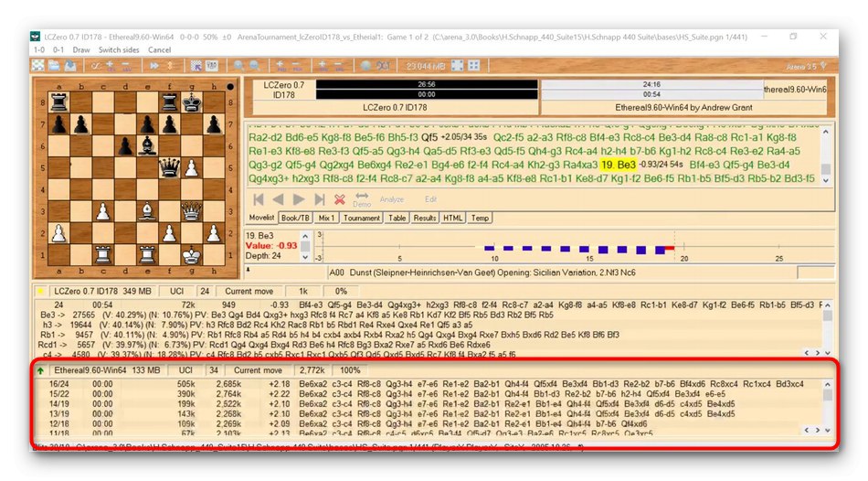Select the Movelist tab
Viewport: 868px width, 481px height.
(x=261, y=218)
